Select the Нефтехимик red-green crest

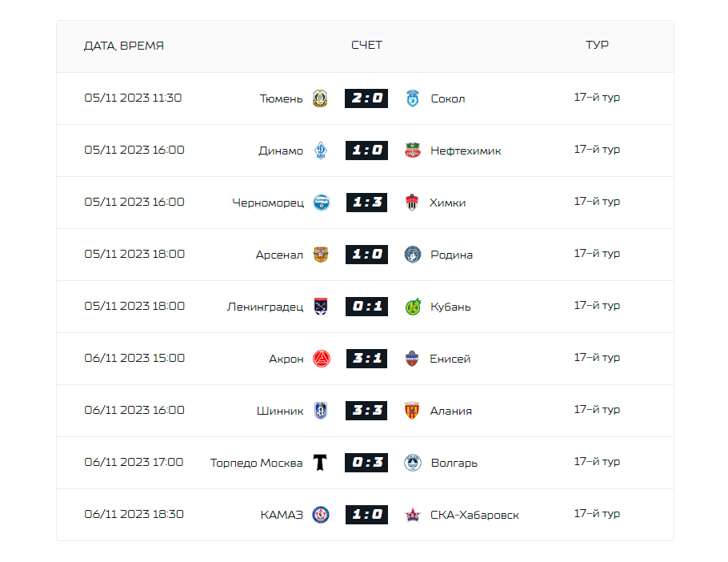(x=413, y=151)
